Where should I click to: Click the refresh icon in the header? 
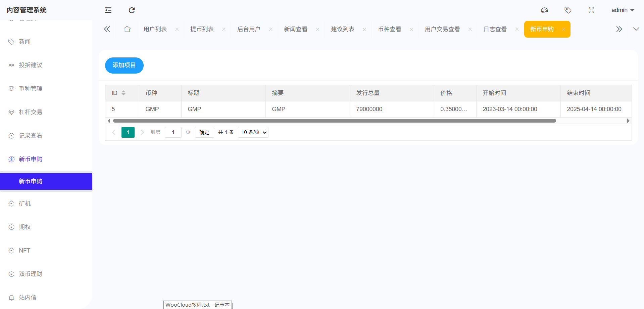pyautogui.click(x=132, y=10)
